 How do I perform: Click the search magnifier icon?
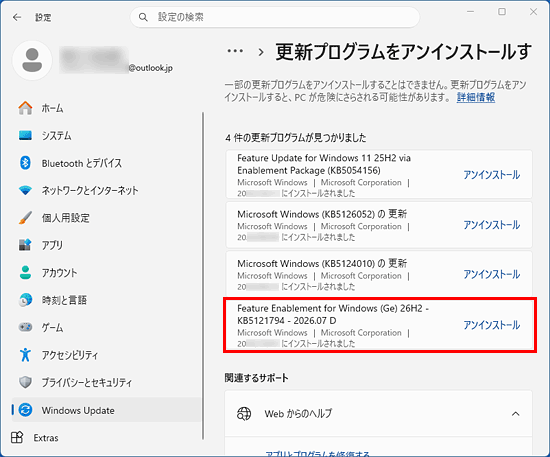(143, 17)
